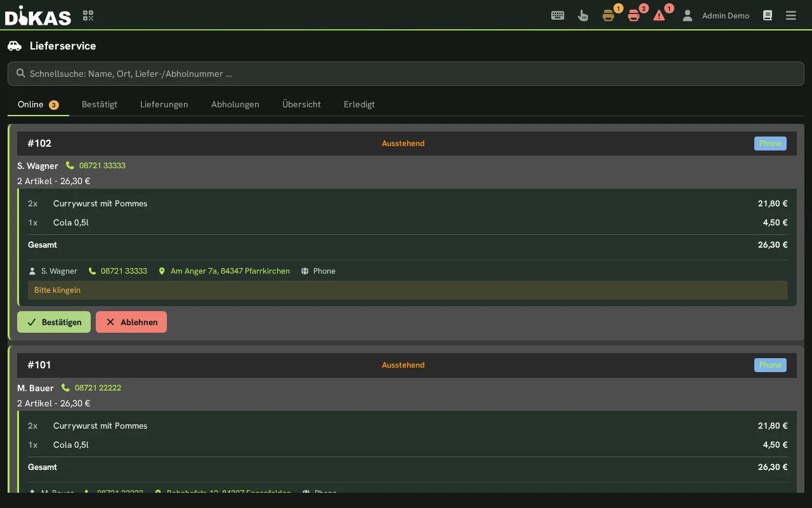Click the DiKAS logo
Image resolution: width=812 pixels, height=508 pixels.
tap(38, 15)
